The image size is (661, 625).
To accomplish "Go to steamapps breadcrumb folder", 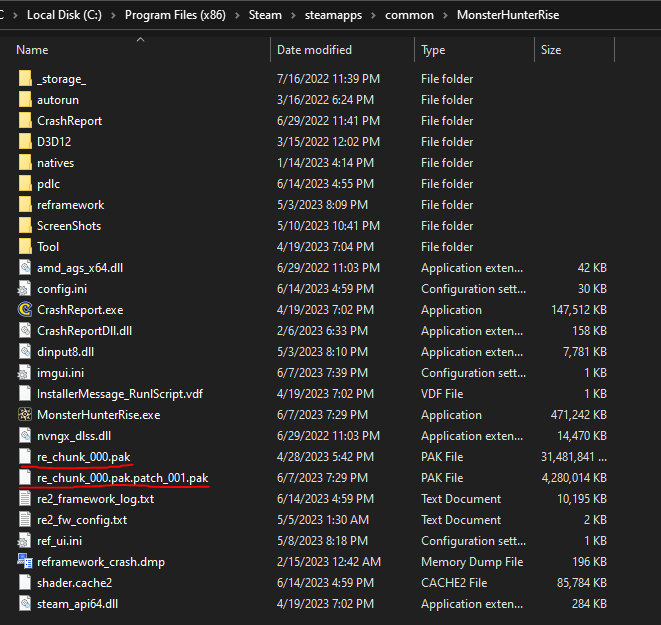I will tap(333, 15).
